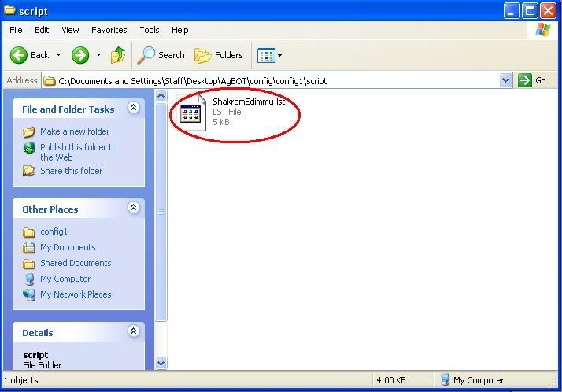
Task: Maximize the script window
Action: 530,11
